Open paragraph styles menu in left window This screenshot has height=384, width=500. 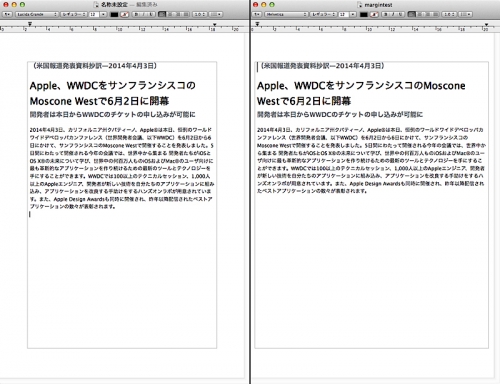pos(7,14)
